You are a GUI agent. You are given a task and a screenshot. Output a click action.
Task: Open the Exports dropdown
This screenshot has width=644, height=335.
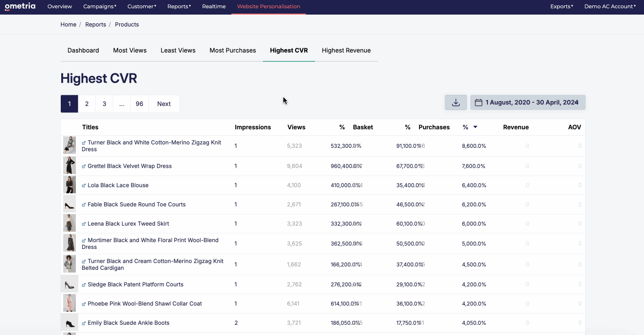point(562,6)
